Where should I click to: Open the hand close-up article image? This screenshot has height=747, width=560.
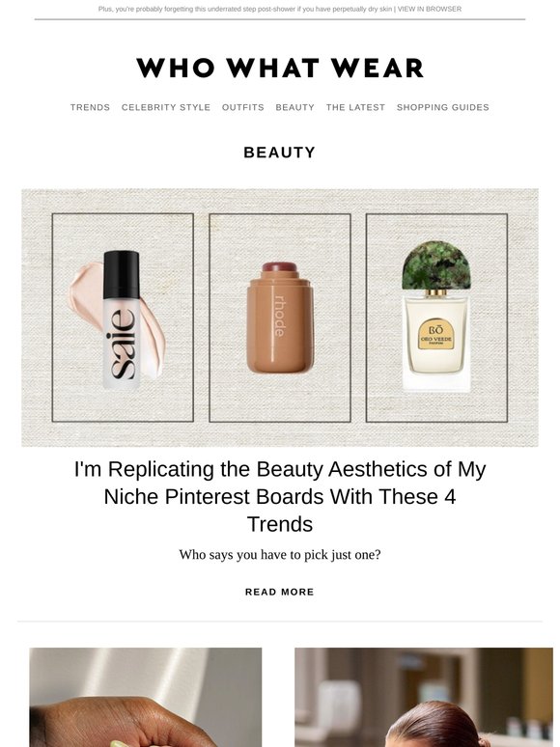(146, 697)
